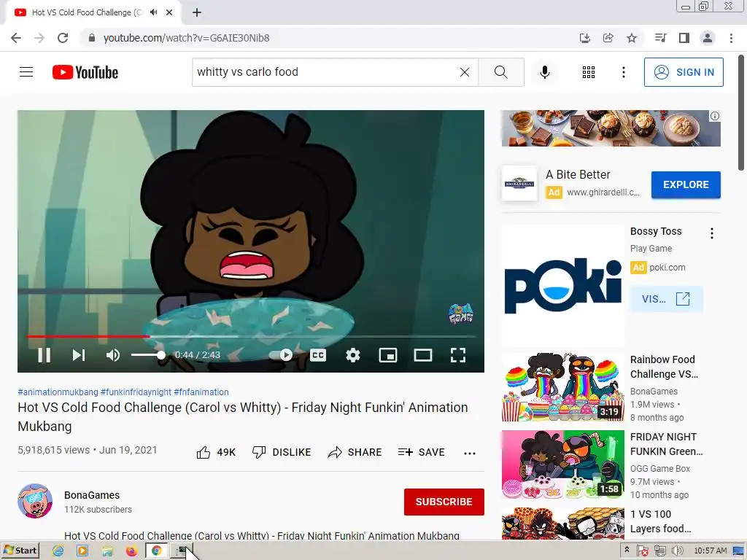The width and height of the screenshot is (747, 560).
Task: Go to YouTube home via logo
Action: [85, 72]
